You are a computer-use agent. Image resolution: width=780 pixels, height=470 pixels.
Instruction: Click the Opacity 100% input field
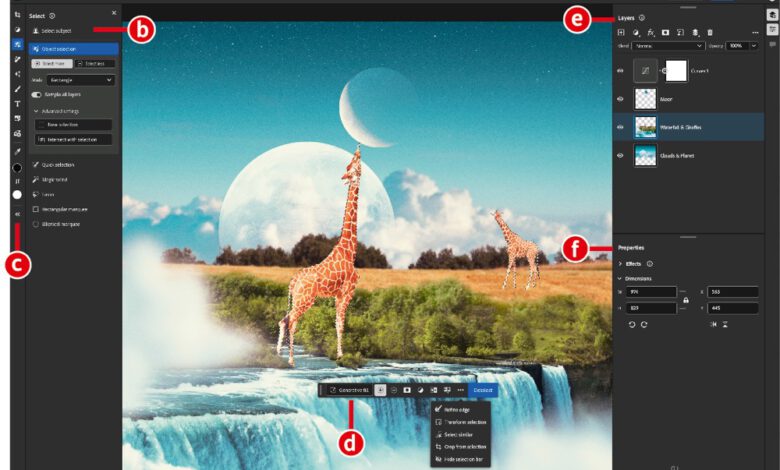pyautogui.click(x=737, y=46)
